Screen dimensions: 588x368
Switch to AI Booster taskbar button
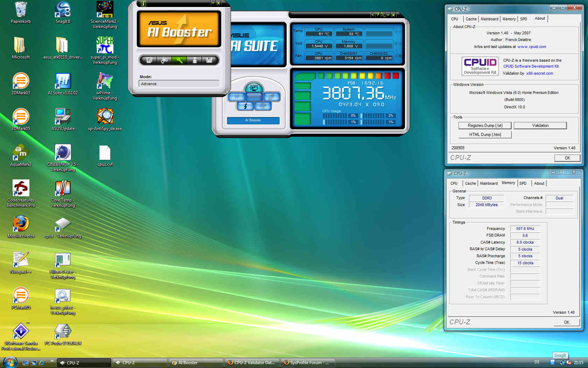tap(196, 363)
